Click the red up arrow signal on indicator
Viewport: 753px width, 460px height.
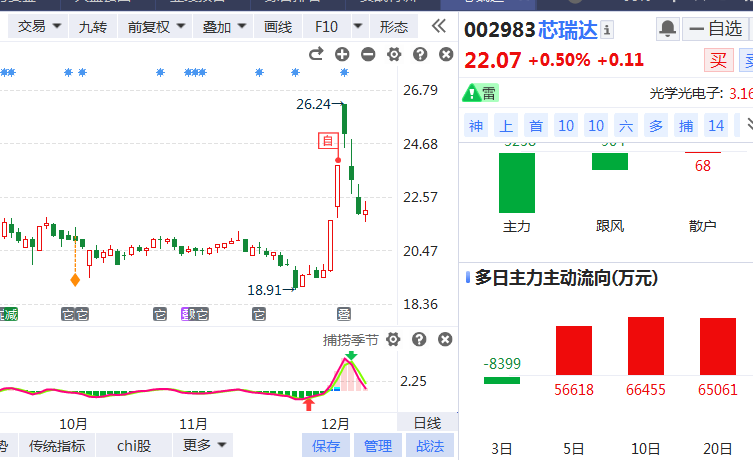pos(308,405)
